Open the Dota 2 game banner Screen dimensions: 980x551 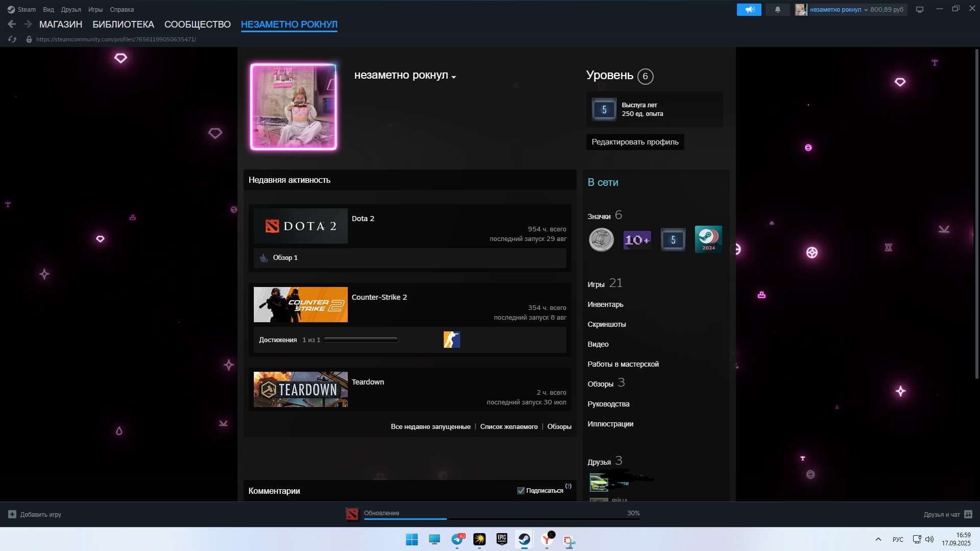pos(300,226)
